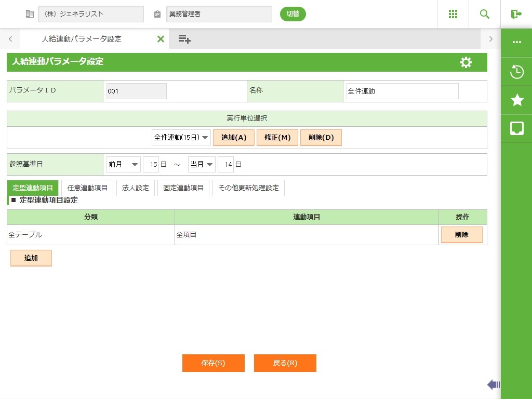The height and width of the screenshot is (399, 532).
Task: Open the settings gear icon
Action: pyautogui.click(x=466, y=62)
